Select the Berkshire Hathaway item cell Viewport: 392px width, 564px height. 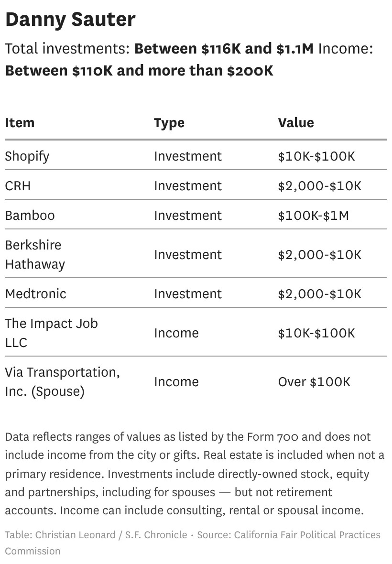[35, 254]
